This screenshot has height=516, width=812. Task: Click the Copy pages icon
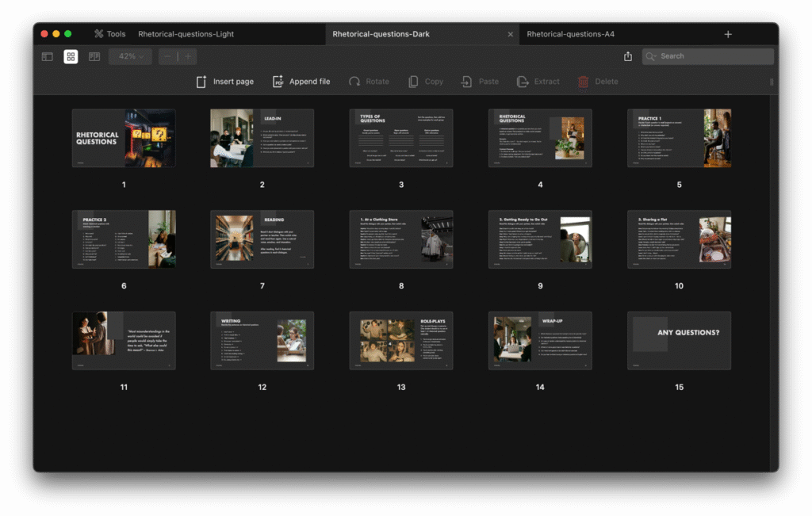point(413,82)
